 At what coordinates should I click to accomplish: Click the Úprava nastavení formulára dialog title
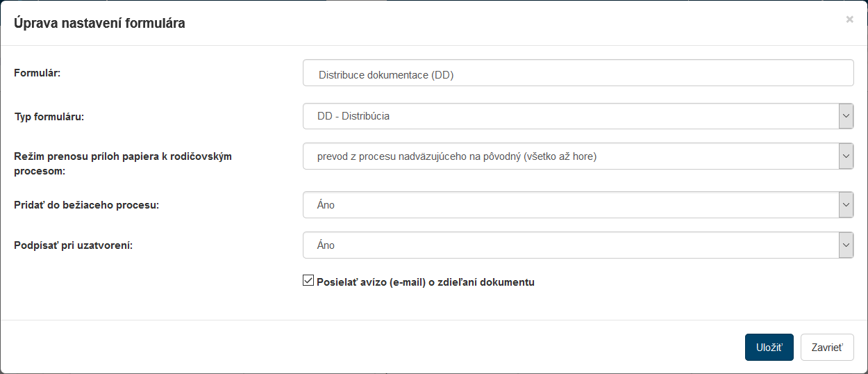pyautogui.click(x=99, y=23)
